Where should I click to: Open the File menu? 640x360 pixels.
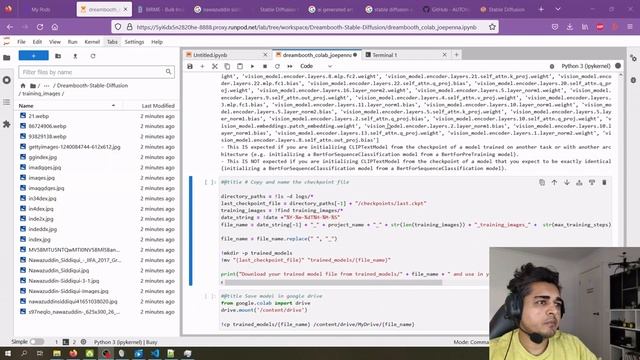pos(21,42)
